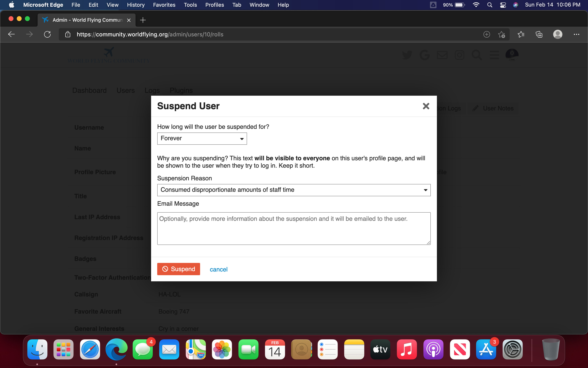Click the Users admin tab

click(125, 91)
